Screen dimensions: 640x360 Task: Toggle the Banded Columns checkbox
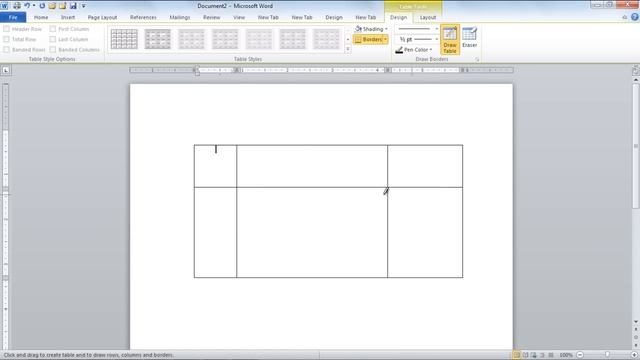click(x=53, y=49)
